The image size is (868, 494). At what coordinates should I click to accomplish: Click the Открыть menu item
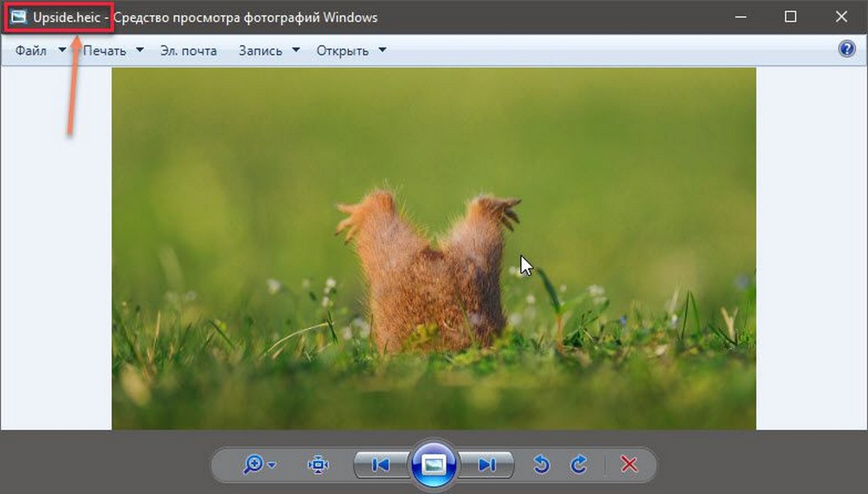(343, 51)
